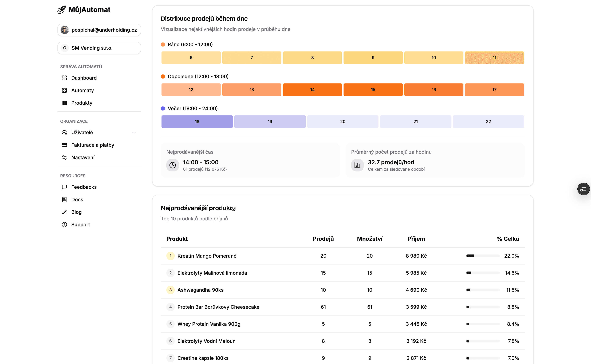Select hour 14 block in Odpoledne heatmap
The height and width of the screenshot is (364, 591).
[x=312, y=90]
